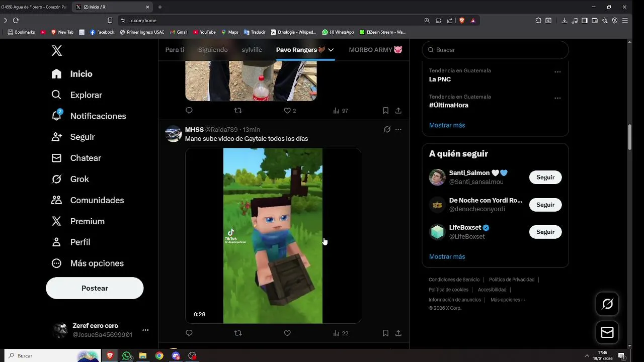
Task: Follow De Noche con Yordi Rosado
Action: [545, 205]
